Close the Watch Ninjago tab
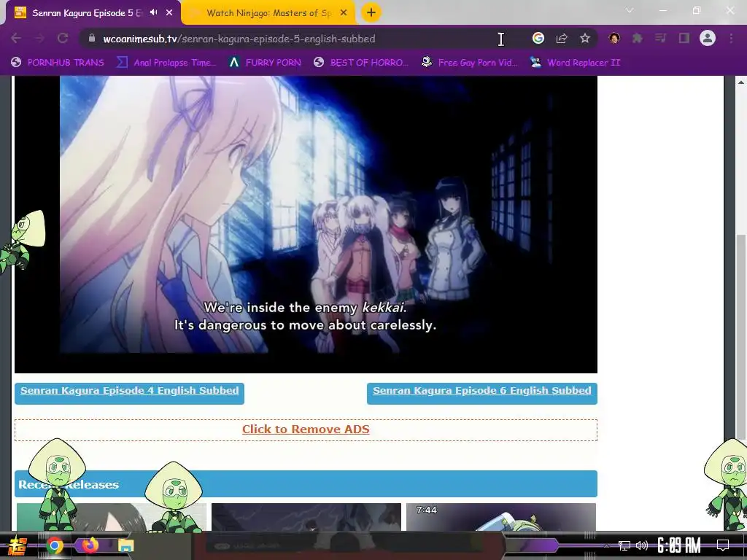This screenshot has height=560, width=747. (x=344, y=13)
